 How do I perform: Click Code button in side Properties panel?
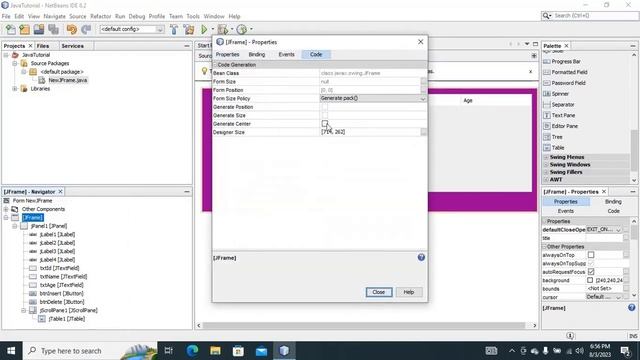613,211
